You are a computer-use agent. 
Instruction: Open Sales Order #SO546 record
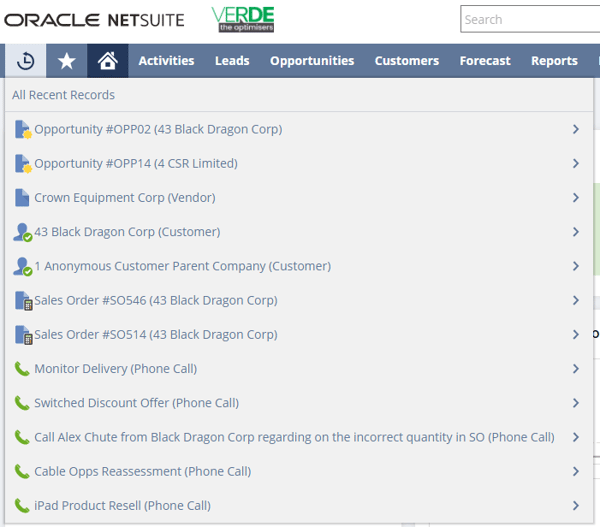pyautogui.click(x=156, y=300)
